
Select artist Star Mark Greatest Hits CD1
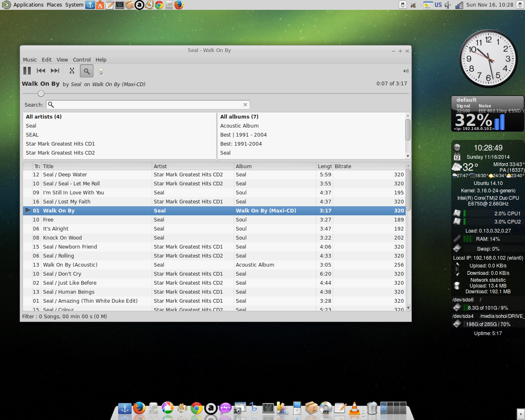[120, 144]
